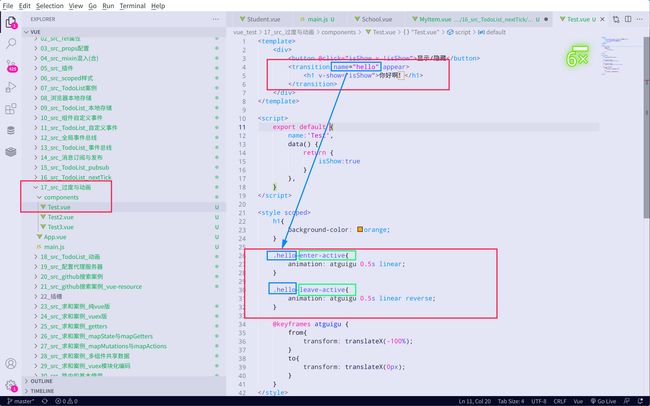Open Explorer more actions ellipsis

pos(216,19)
